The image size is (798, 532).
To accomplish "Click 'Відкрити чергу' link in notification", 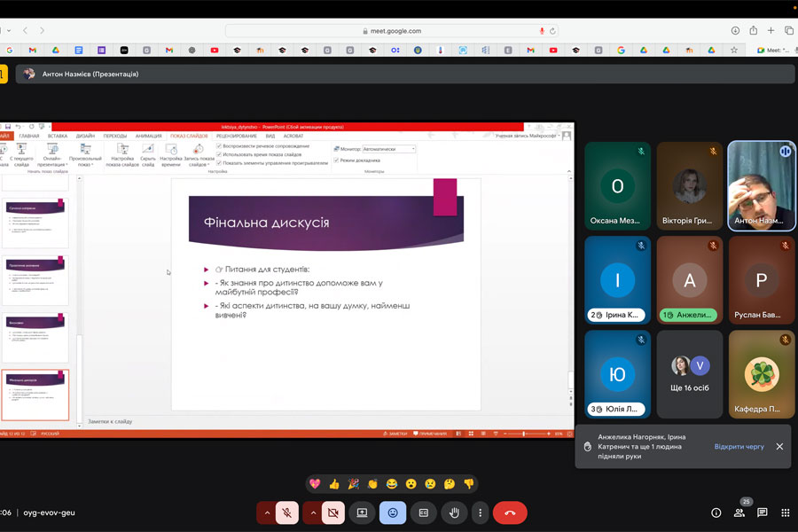I will [x=739, y=447].
